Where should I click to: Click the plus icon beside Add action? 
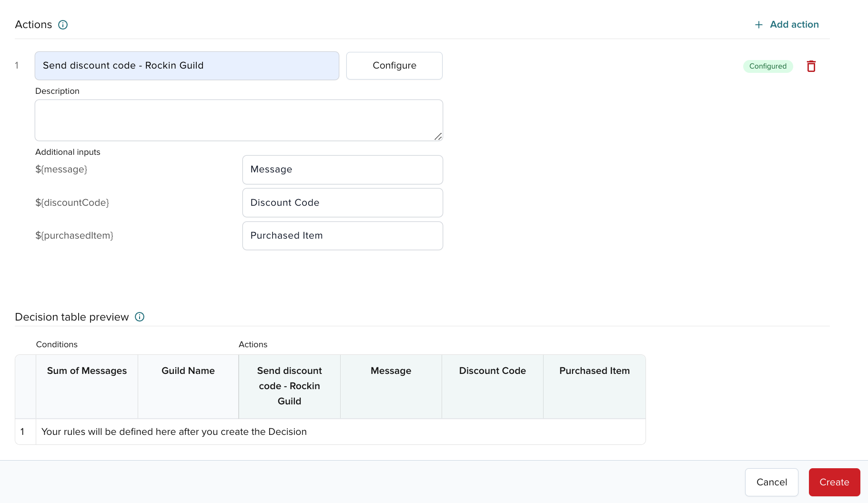click(x=758, y=25)
